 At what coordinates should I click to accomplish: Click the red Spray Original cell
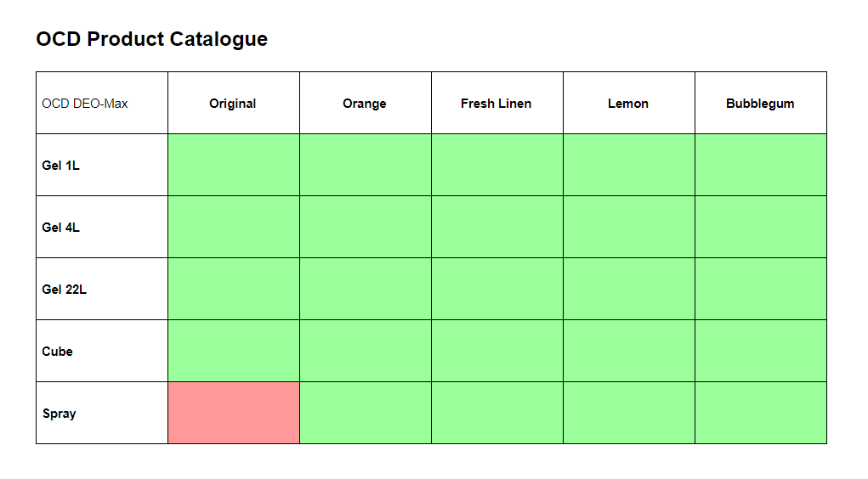pyautogui.click(x=234, y=413)
